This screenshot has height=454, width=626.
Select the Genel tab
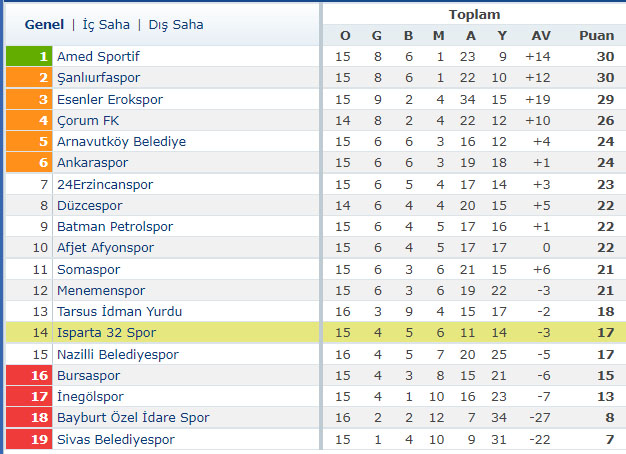pyautogui.click(x=44, y=24)
